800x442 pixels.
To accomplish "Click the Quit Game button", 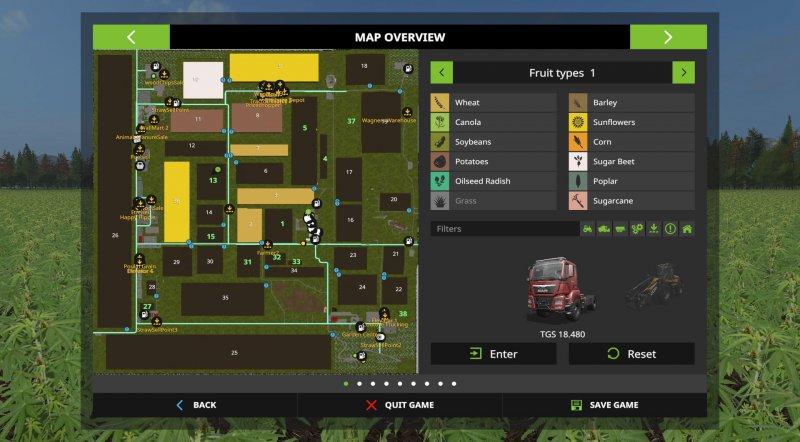I will tap(400, 405).
